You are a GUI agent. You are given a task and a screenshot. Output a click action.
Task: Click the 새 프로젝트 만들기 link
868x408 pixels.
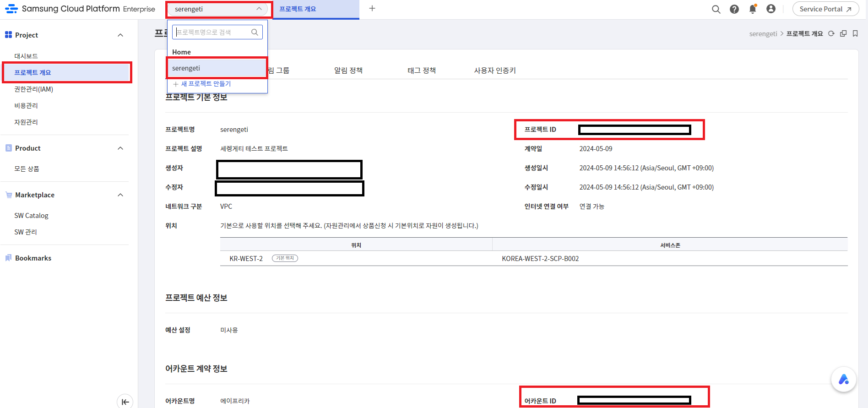206,84
